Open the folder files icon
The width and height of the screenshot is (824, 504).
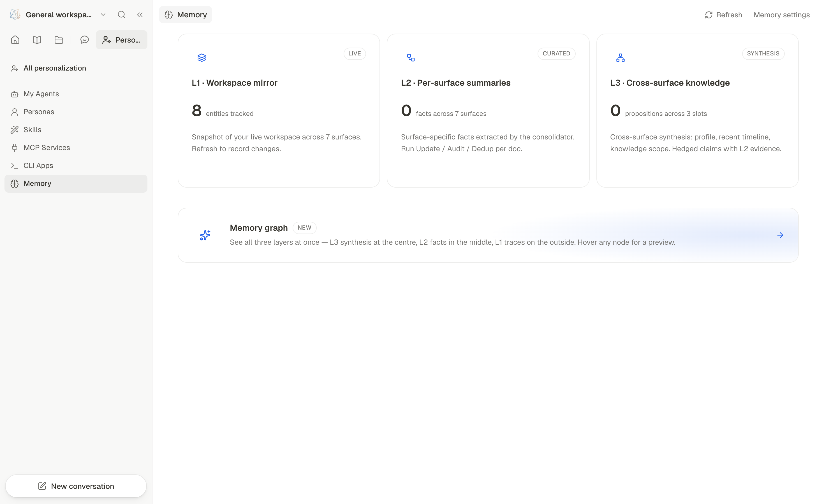[x=59, y=40]
